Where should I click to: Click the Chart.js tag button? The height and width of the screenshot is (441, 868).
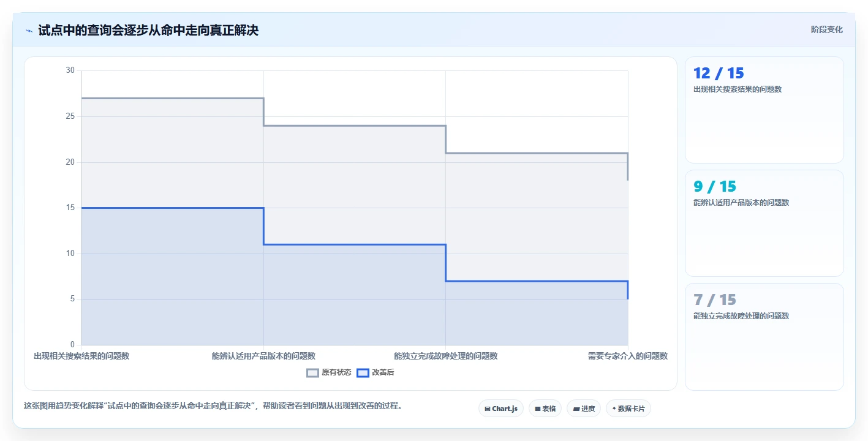pos(501,409)
